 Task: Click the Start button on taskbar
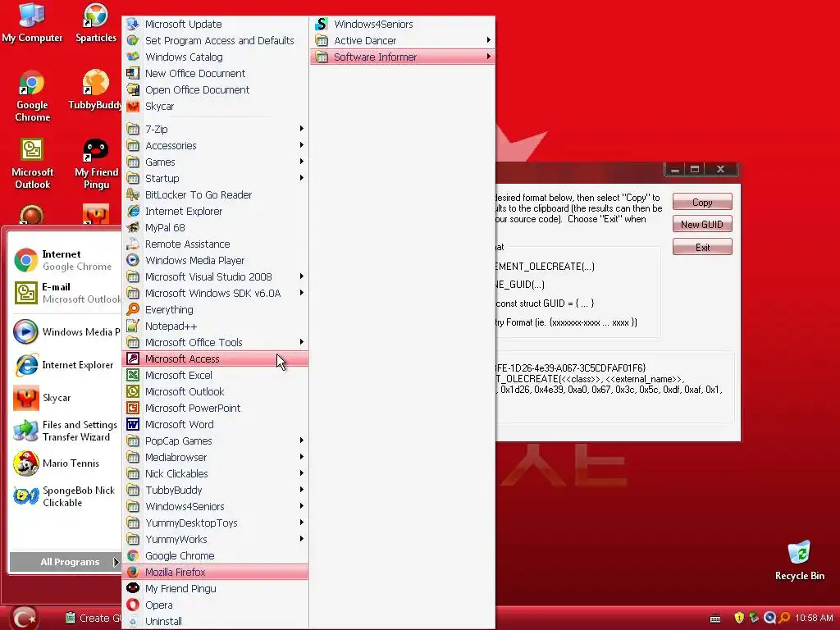[x=24, y=619]
